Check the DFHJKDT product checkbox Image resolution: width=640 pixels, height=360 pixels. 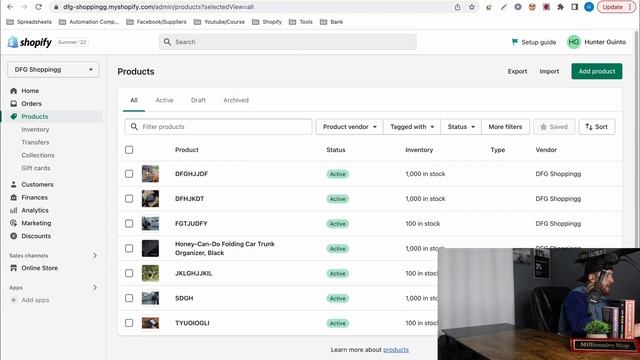(x=129, y=199)
